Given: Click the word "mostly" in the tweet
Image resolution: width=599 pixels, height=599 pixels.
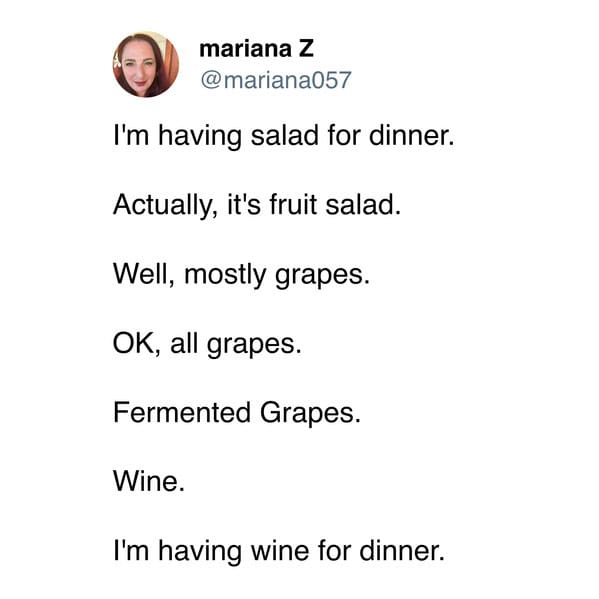Looking at the screenshot, I should 225,276.
